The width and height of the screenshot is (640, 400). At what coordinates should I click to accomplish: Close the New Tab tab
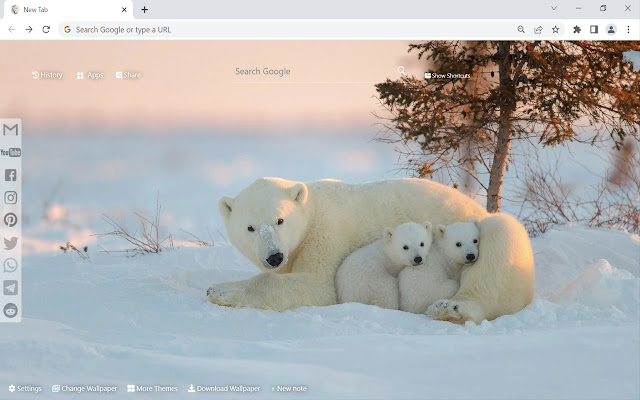click(x=124, y=9)
